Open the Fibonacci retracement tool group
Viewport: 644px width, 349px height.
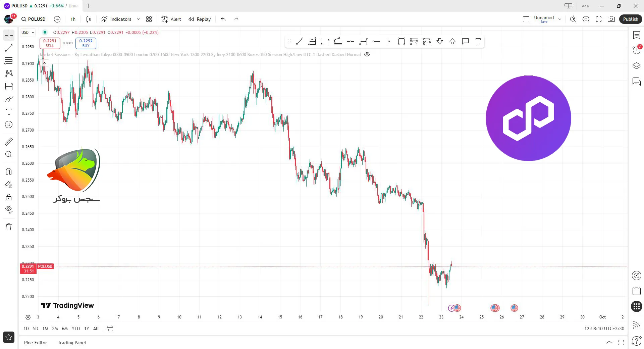coord(9,61)
